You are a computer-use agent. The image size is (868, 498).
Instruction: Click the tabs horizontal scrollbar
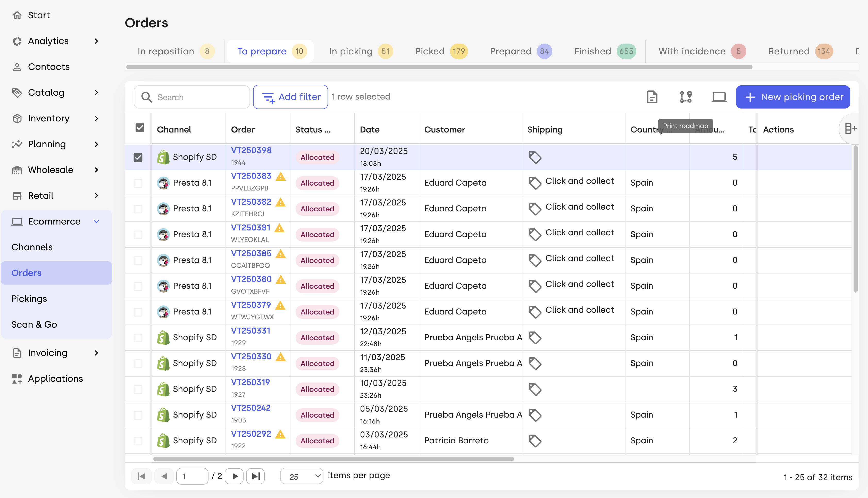tap(439, 67)
